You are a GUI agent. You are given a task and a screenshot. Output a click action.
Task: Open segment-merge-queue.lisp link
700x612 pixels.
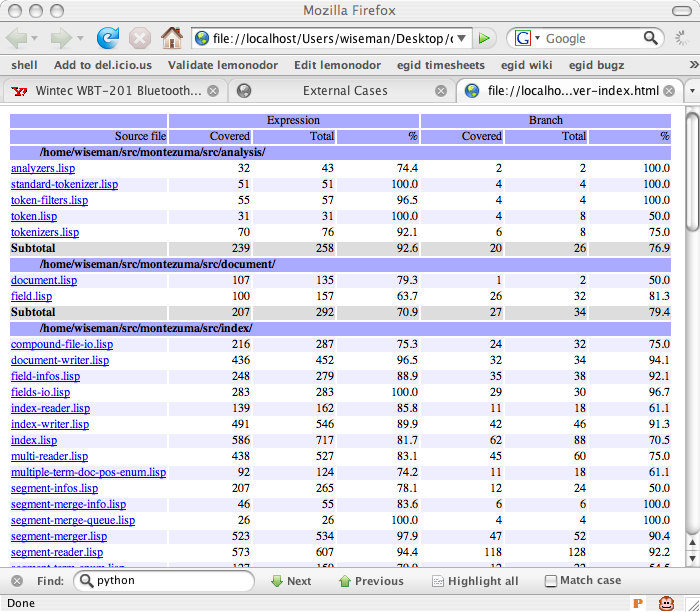point(73,520)
